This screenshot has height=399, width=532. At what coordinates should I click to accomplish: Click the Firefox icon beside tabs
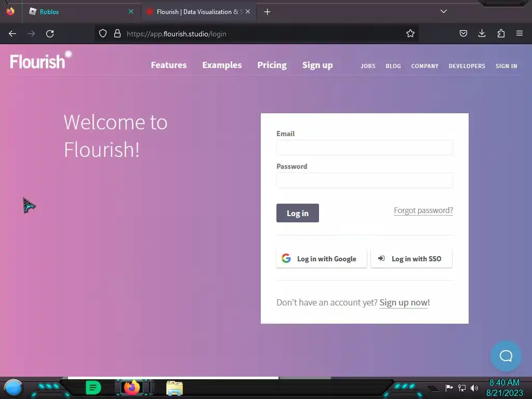(x=10, y=11)
